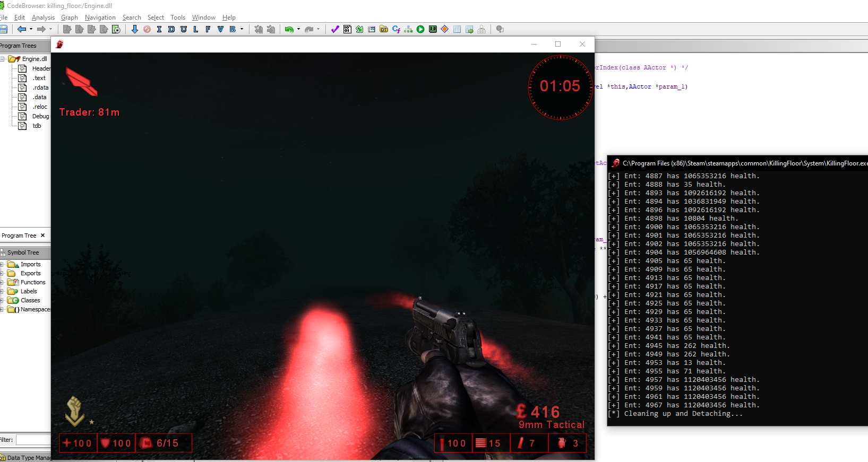This screenshot has height=462, width=868.
Task: Expand the Imports folder in Symbol Tree
Action: [2, 264]
